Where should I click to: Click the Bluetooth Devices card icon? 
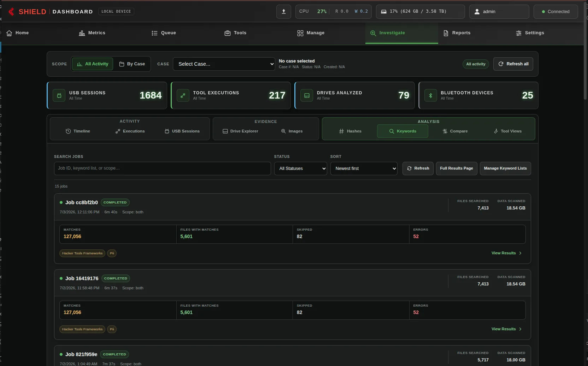coord(430,95)
